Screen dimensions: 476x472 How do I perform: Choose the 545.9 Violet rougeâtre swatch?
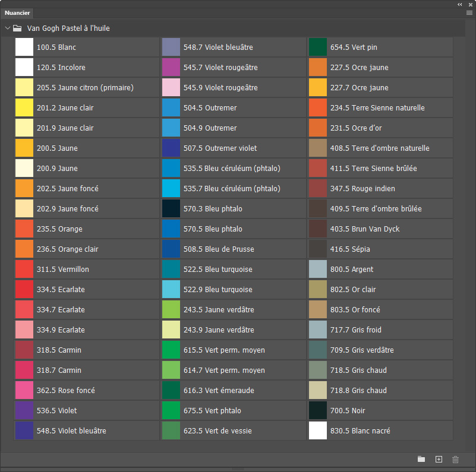pyautogui.click(x=171, y=87)
